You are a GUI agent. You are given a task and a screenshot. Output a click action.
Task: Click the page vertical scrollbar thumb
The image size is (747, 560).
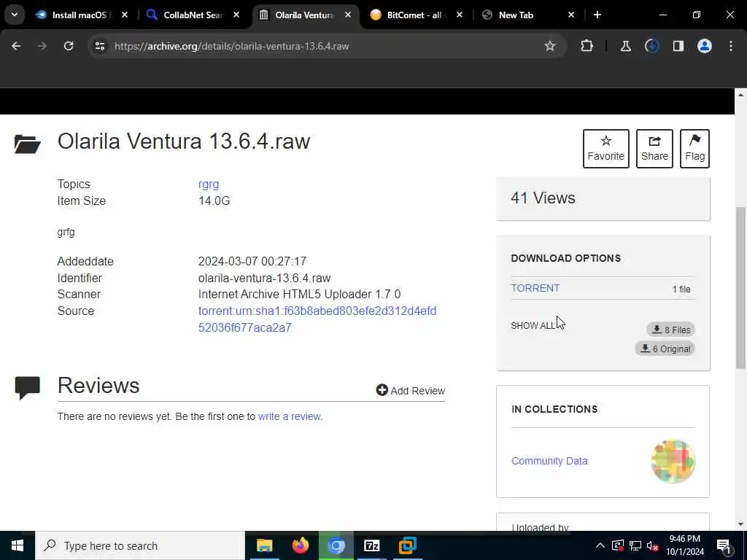pyautogui.click(x=740, y=288)
